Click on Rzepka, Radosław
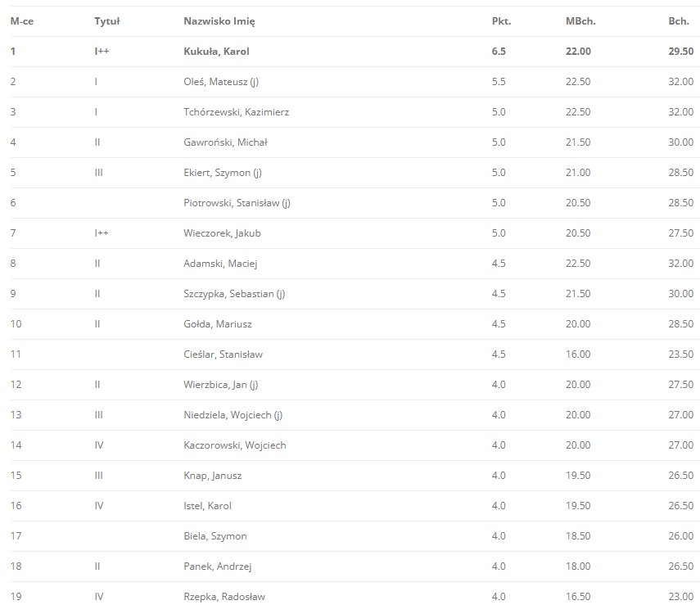 tap(224, 597)
